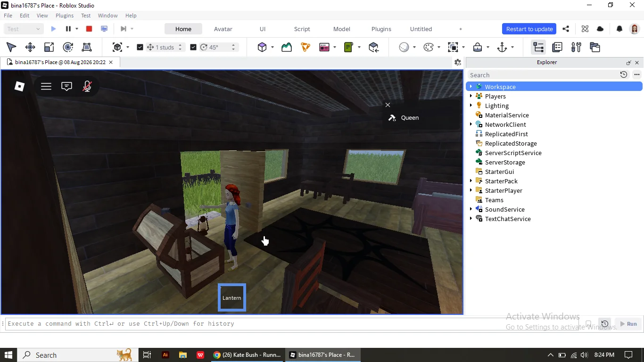The height and width of the screenshot is (362, 644).
Task: Open the Plugins menu in menu bar
Action: (65, 16)
